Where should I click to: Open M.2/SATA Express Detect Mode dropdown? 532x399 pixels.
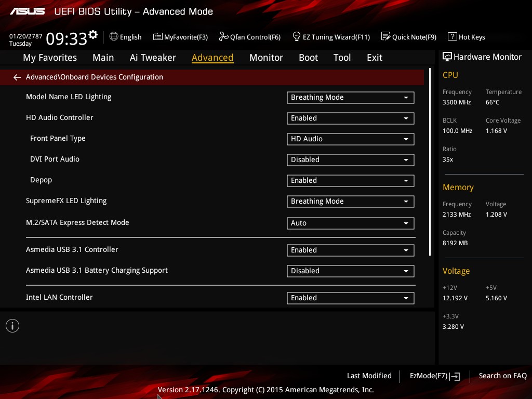[x=350, y=223]
